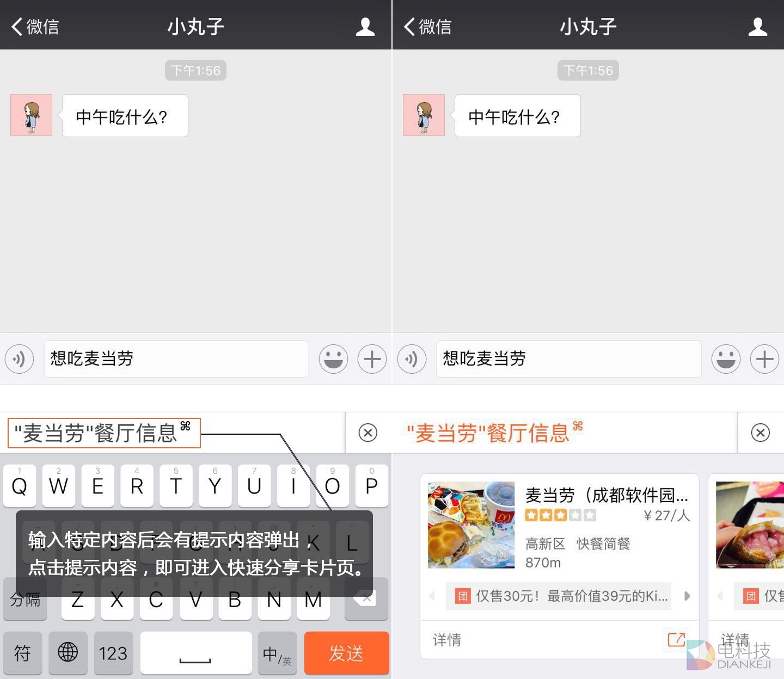784x679 pixels.
Task: Open 详情 details on McDonald's card
Action: point(447,640)
